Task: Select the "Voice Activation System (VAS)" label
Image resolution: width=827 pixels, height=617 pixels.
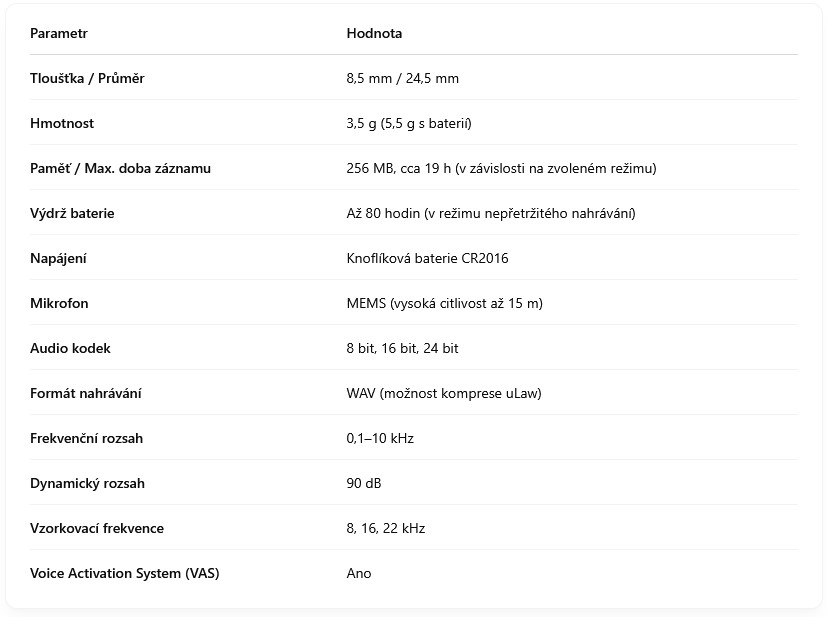Action: click(124, 573)
